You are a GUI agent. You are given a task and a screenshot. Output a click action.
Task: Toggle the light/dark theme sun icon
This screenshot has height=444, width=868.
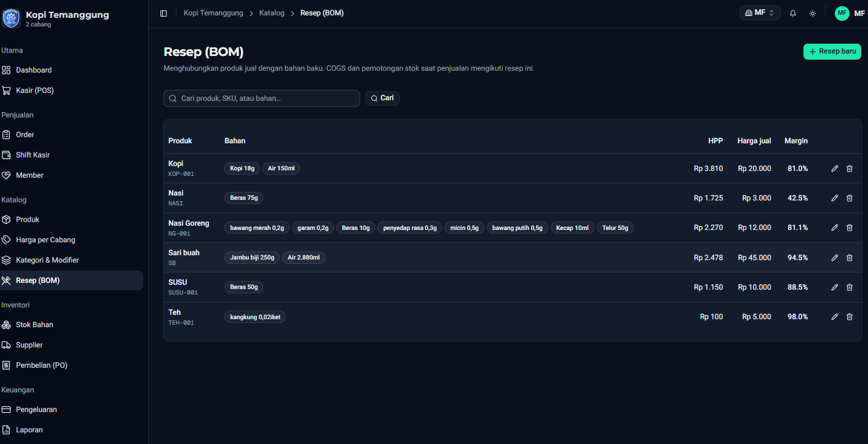coord(813,13)
